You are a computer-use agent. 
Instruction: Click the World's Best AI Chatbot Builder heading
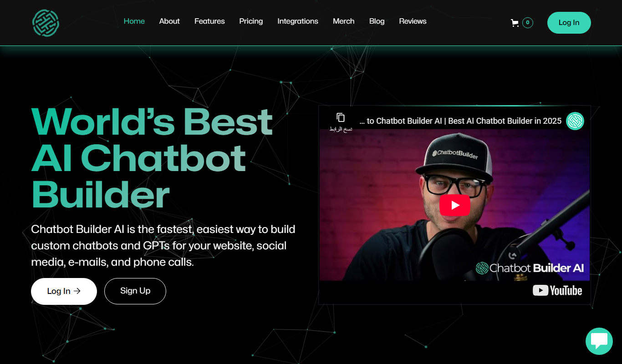[x=152, y=157]
